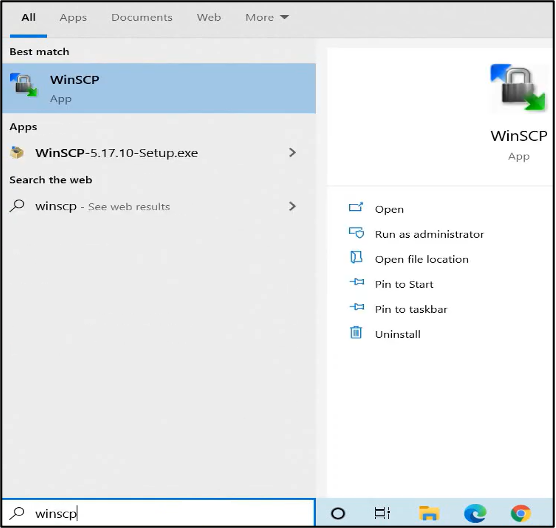The width and height of the screenshot is (556, 528).
Task: Click the search box containing winscp
Action: pos(159,513)
